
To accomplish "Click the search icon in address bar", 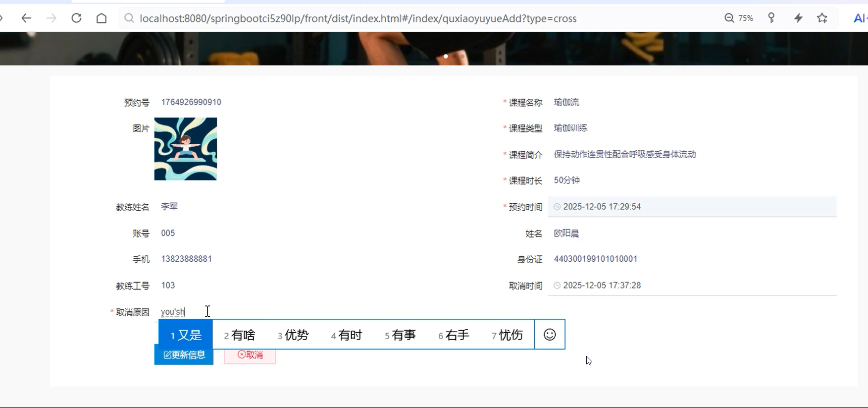I will tap(129, 18).
